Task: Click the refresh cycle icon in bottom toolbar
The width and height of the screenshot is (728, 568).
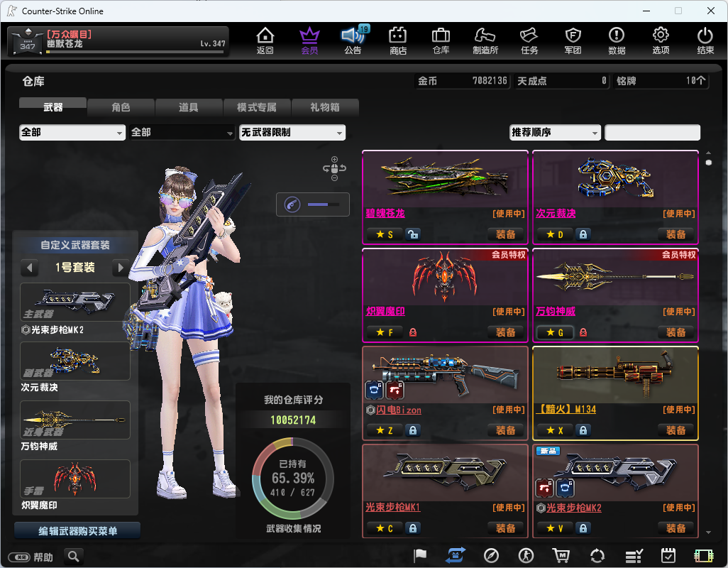Action: click(x=597, y=555)
